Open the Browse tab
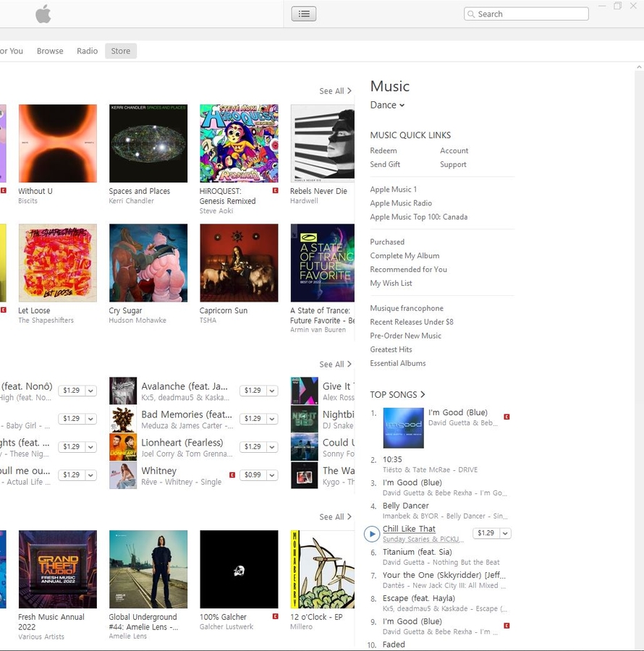Image resolution: width=644 pixels, height=651 pixels. click(x=50, y=51)
